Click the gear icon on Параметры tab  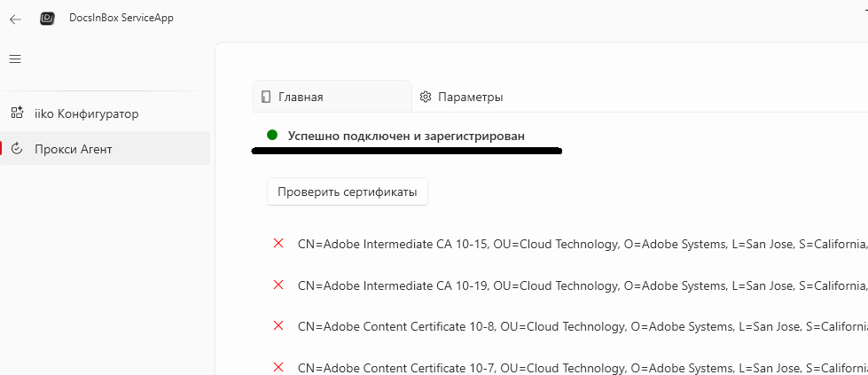426,97
